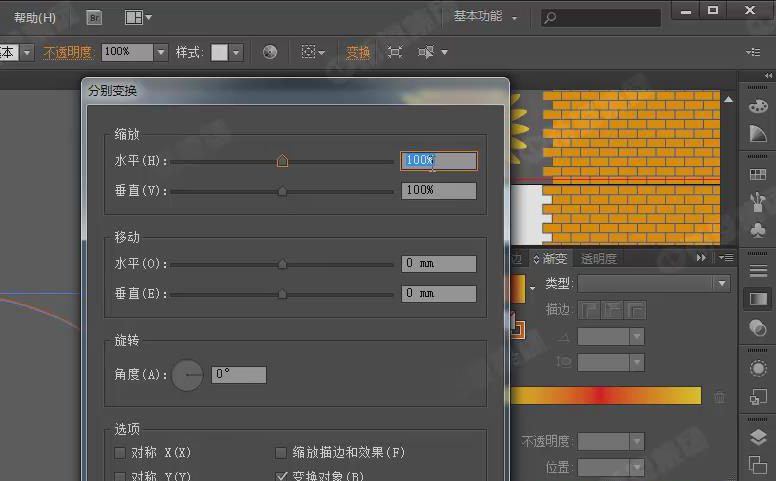The image size is (776, 481).
Task: Toggle 缩放描边和效果(F) checkbox
Action: 281,453
